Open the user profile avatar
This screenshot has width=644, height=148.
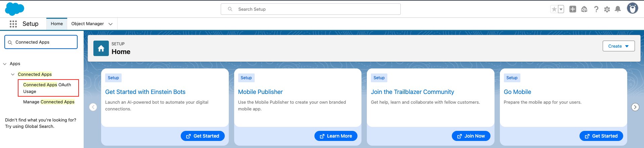(633, 8)
